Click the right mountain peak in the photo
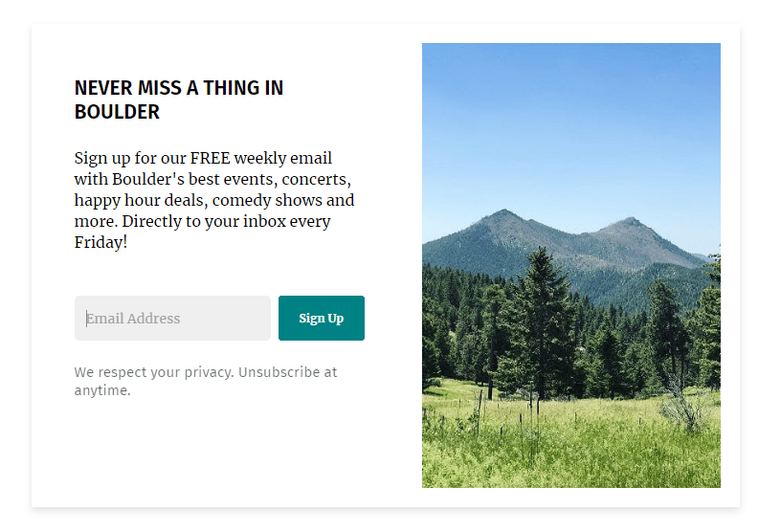Screen dimensions: 781x532 pyautogui.click(x=628, y=224)
